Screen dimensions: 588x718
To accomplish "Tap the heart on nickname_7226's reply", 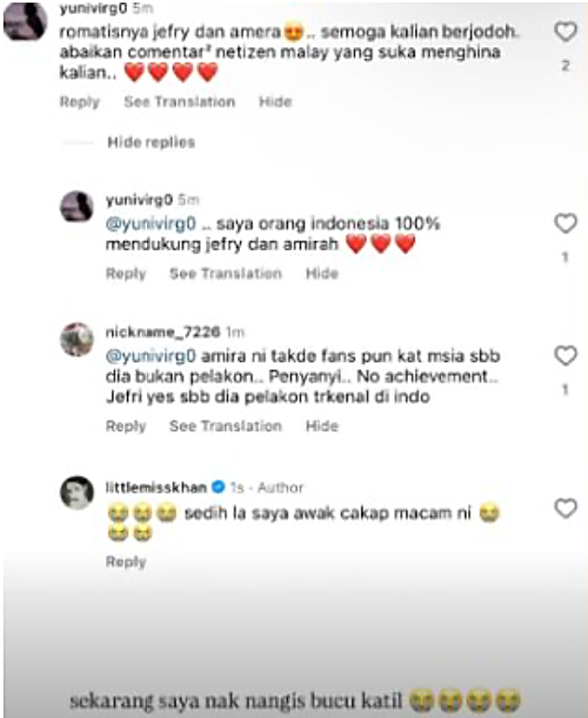I will (566, 356).
